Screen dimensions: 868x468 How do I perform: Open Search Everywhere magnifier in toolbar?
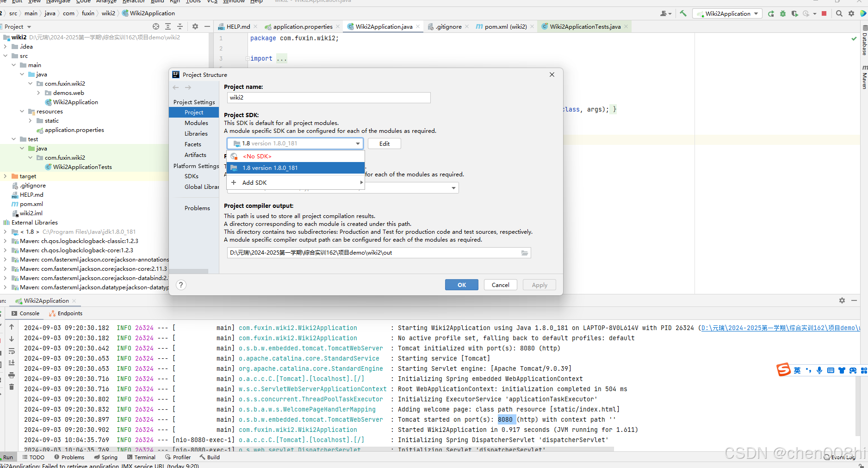pyautogui.click(x=838, y=13)
